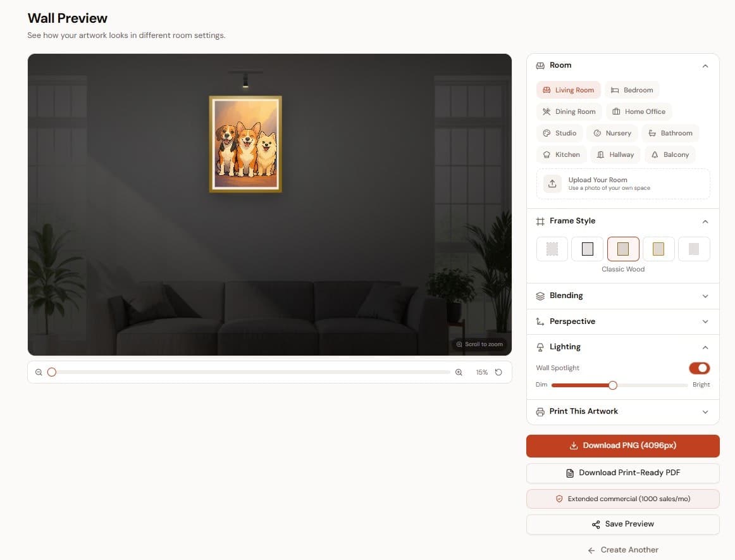
Task: Click the Create Another link
Action: point(622,549)
